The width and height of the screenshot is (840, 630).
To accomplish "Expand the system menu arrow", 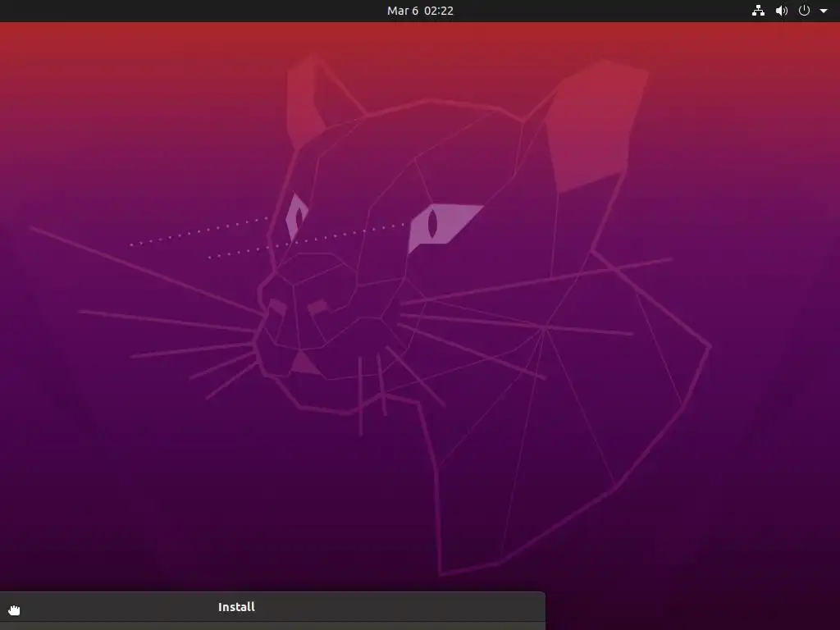I will pyautogui.click(x=824, y=11).
